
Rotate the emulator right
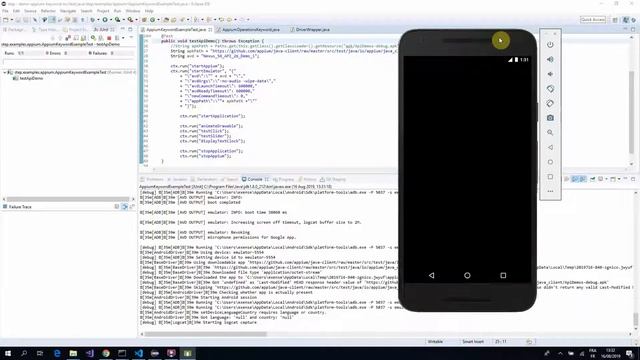point(550,103)
